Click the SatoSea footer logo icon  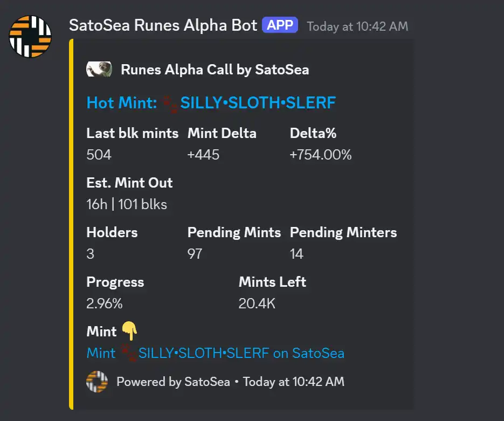(97, 382)
